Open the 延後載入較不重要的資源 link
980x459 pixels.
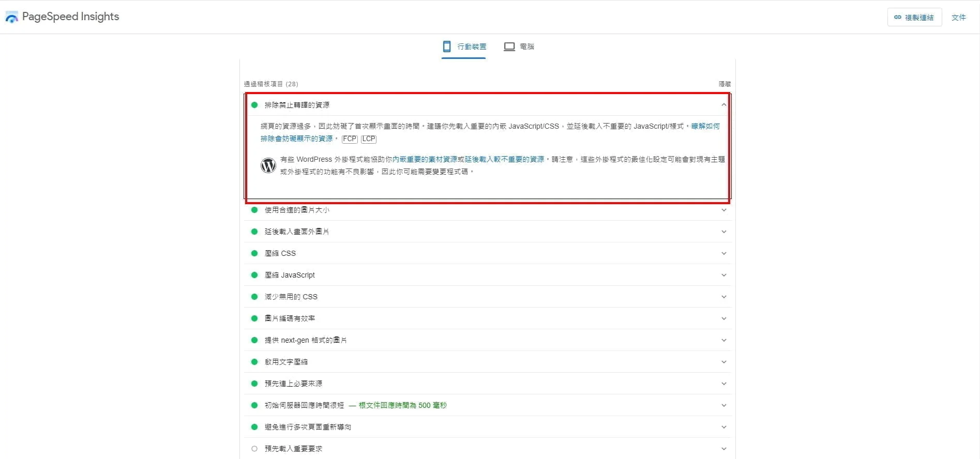point(504,159)
